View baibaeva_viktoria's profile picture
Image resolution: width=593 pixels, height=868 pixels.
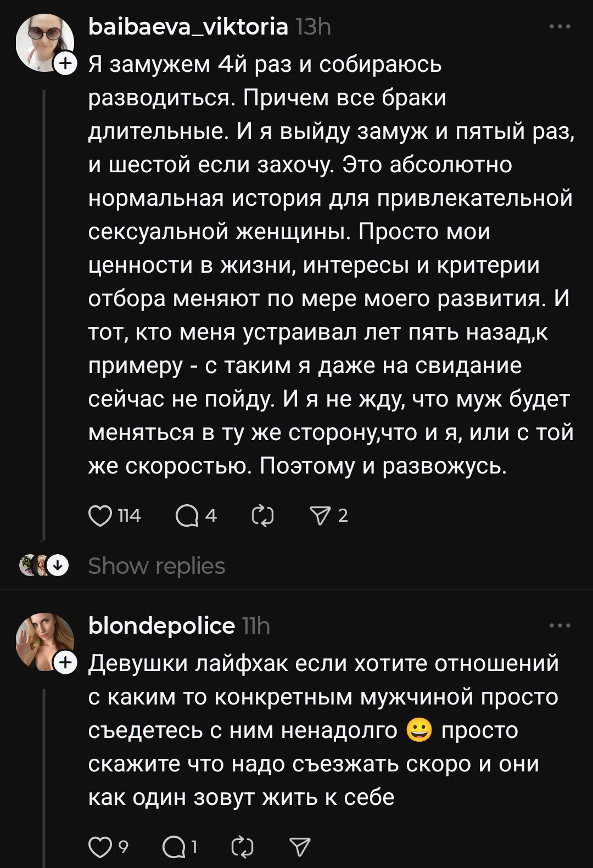43,42
